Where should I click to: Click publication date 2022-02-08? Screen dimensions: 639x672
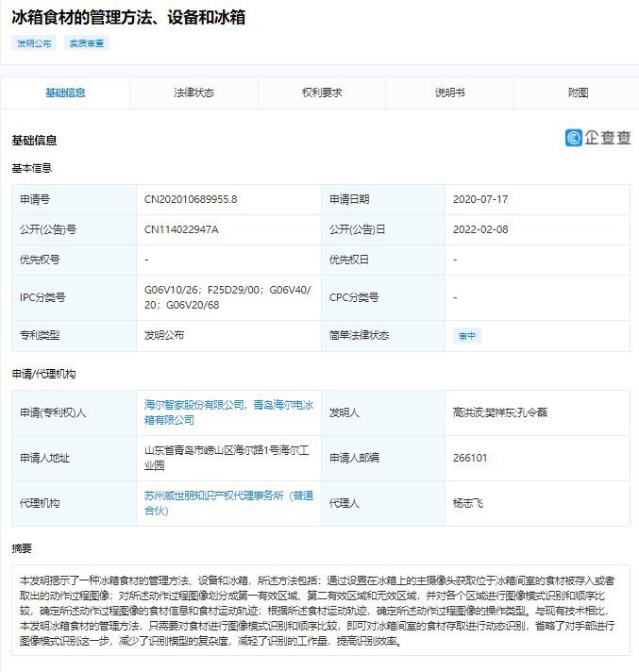point(480,229)
